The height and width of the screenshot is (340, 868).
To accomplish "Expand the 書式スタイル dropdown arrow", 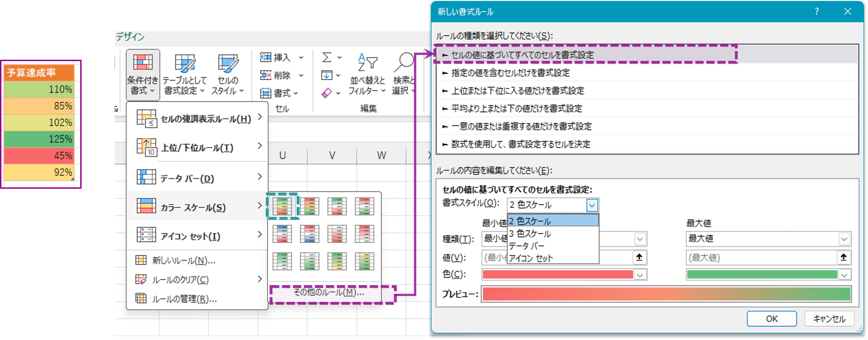I will 592,205.
